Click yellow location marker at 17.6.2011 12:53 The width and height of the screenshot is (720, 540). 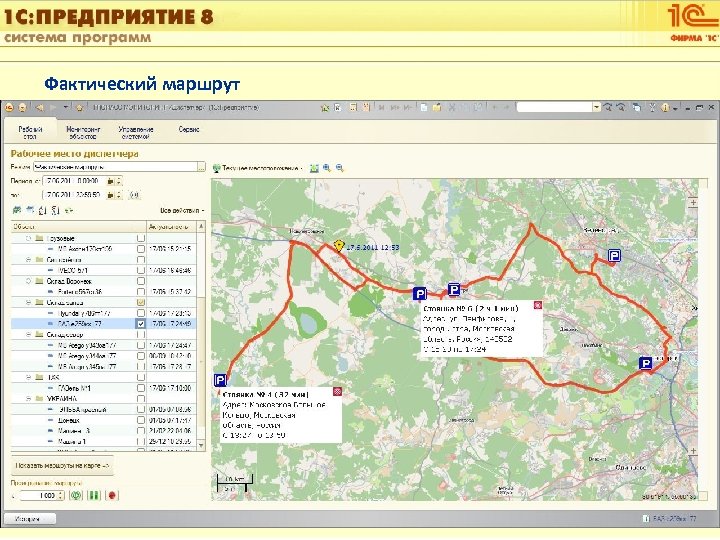pyautogui.click(x=339, y=246)
